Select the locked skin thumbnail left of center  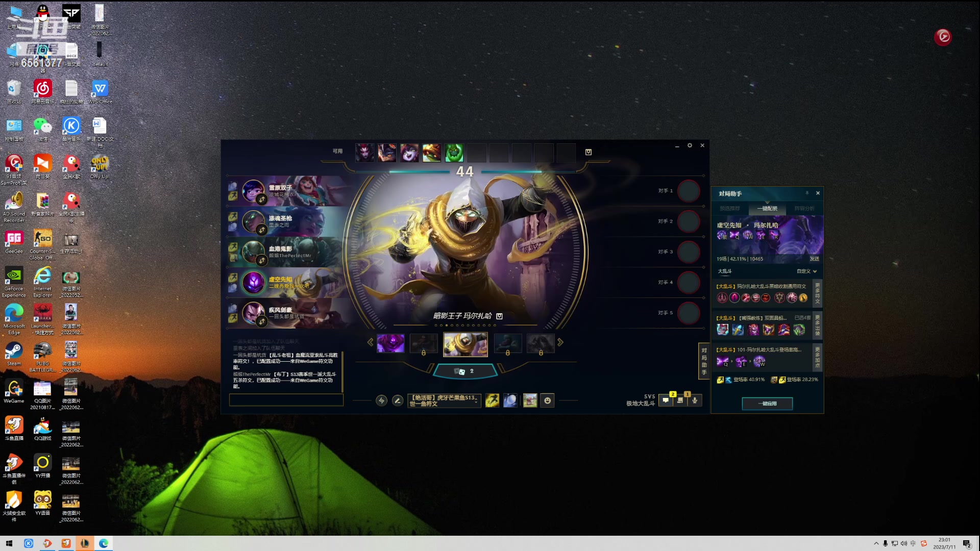click(x=424, y=343)
